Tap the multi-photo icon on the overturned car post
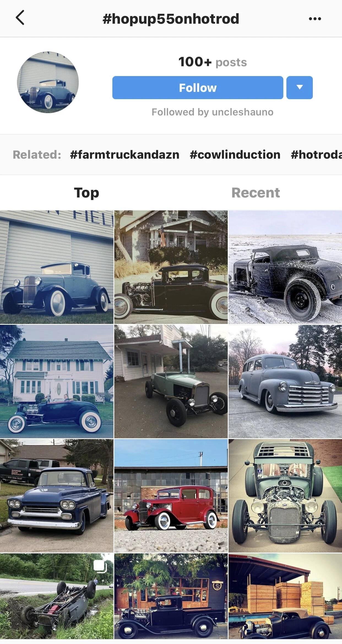 point(100,566)
